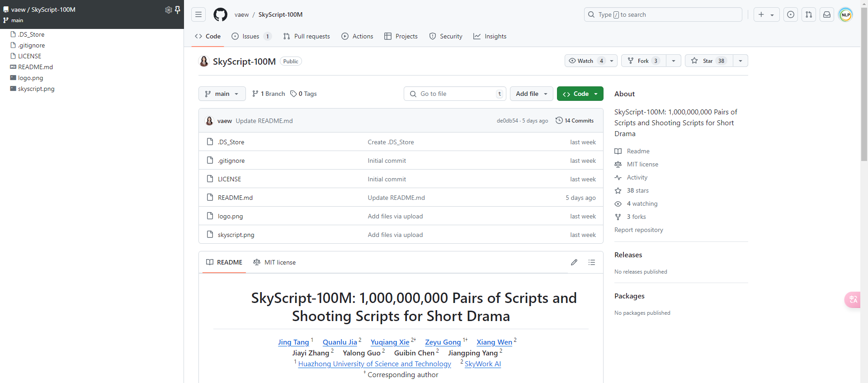Open the notifications inbox icon
This screenshot has height=383, width=868.
(x=827, y=14)
